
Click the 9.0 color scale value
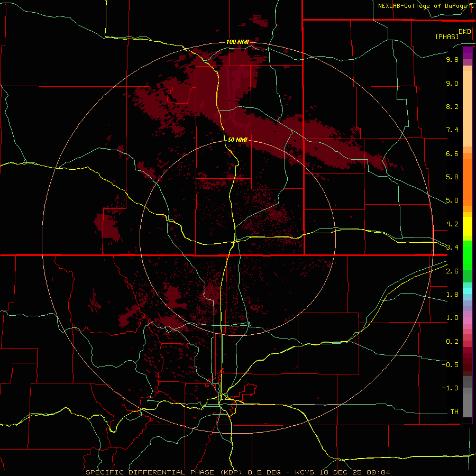coord(452,83)
